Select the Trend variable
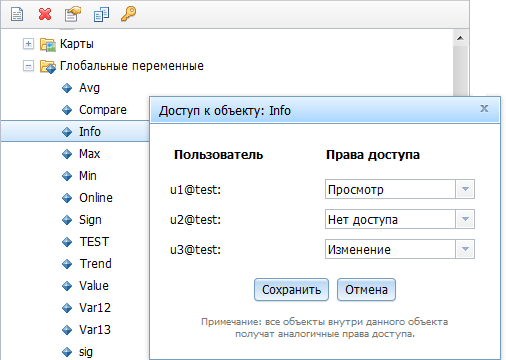The image size is (506, 360). (96, 264)
